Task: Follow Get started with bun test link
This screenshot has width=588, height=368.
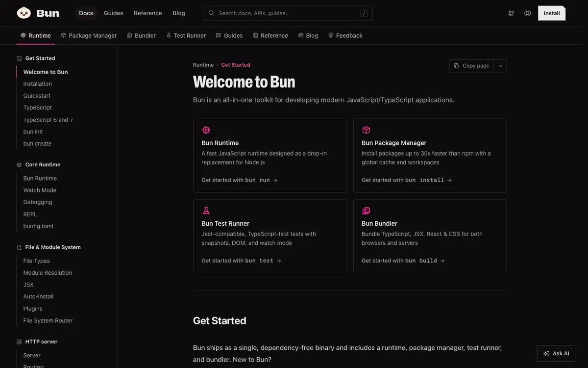Action: [242, 261]
